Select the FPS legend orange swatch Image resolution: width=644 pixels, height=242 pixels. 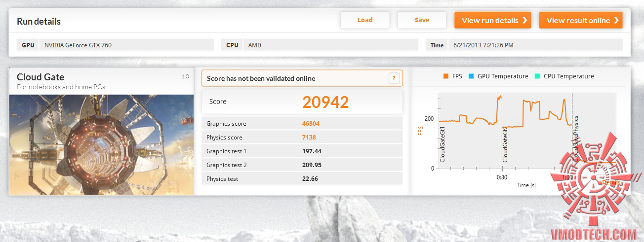[x=446, y=76]
